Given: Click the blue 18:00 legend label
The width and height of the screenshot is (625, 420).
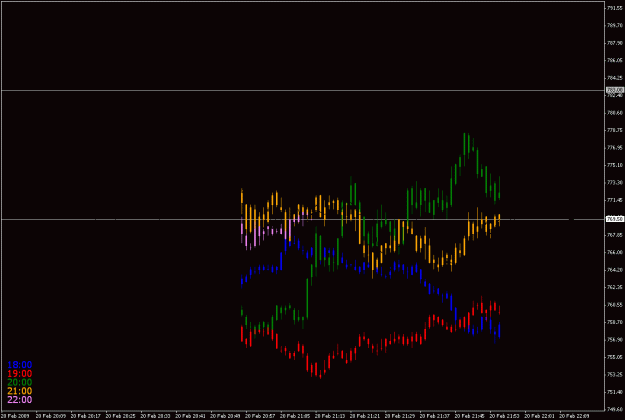Looking at the screenshot, I should point(20,365).
